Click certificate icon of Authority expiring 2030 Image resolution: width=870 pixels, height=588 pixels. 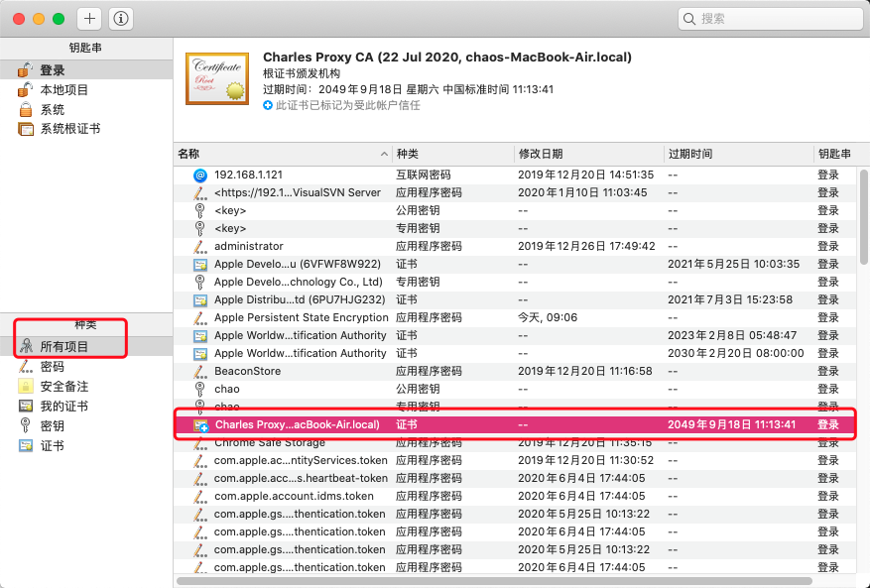199,353
